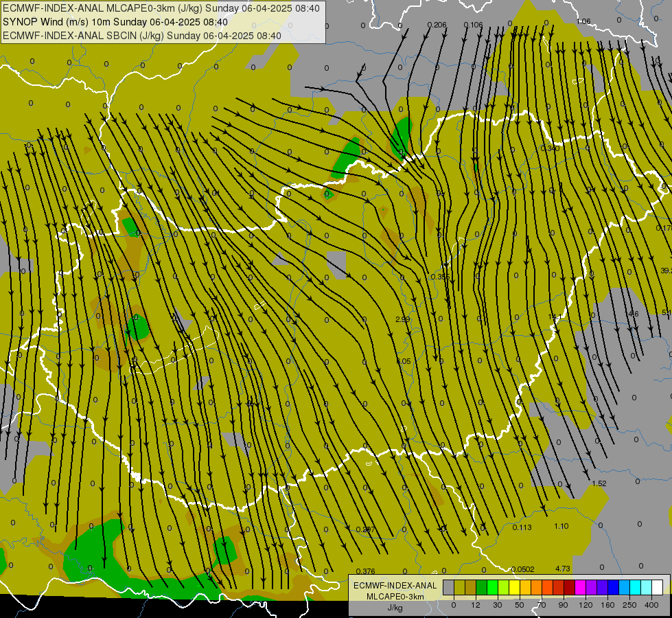Viewport: 672px width, 618px height.
Task: Click the map value 2.99
Action: [402, 319]
